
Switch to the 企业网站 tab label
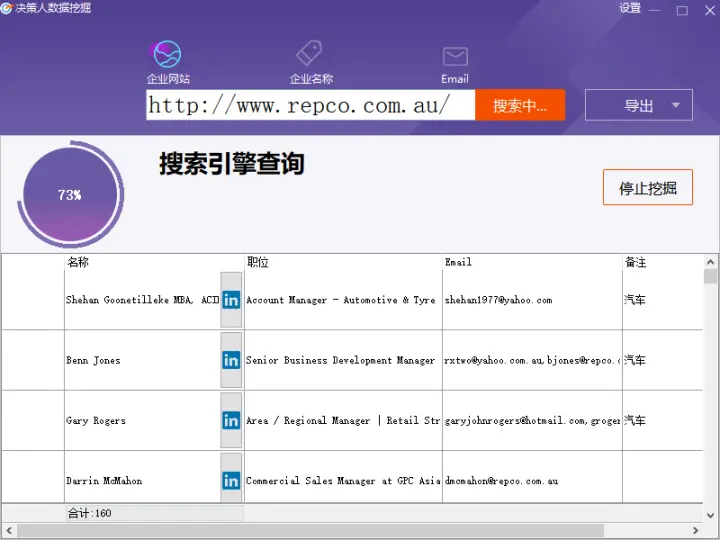pos(168,79)
